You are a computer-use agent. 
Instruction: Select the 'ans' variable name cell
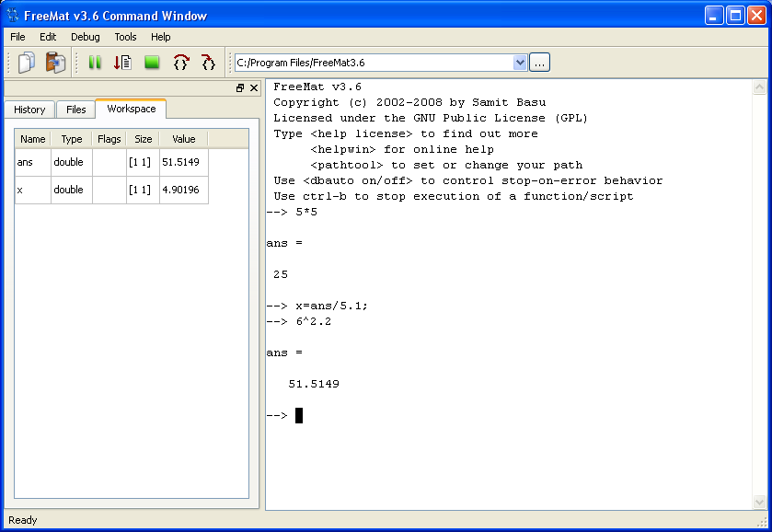(33, 162)
